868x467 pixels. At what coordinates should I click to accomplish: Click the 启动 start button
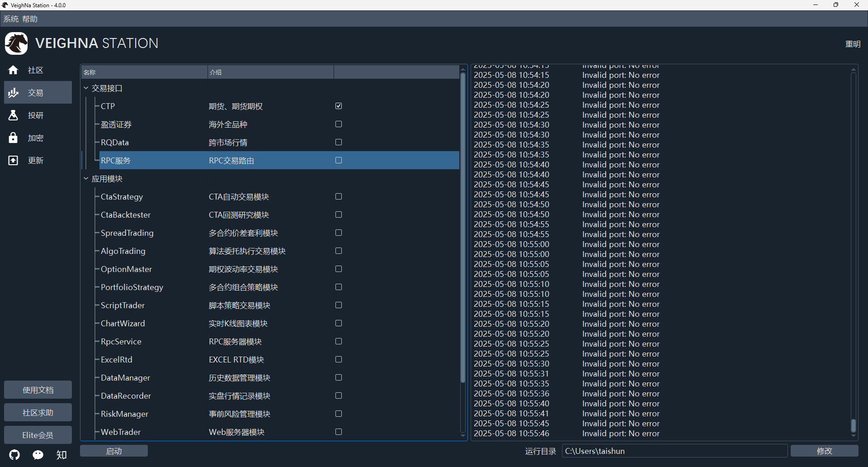pyautogui.click(x=114, y=451)
